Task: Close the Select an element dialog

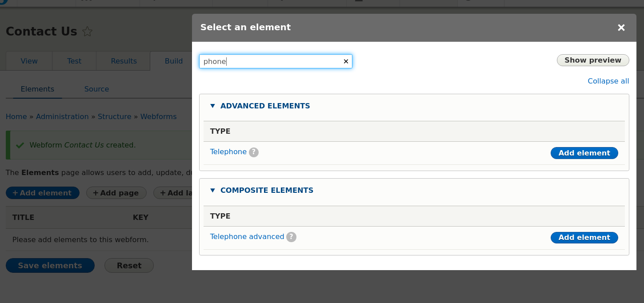Action: point(621,28)
